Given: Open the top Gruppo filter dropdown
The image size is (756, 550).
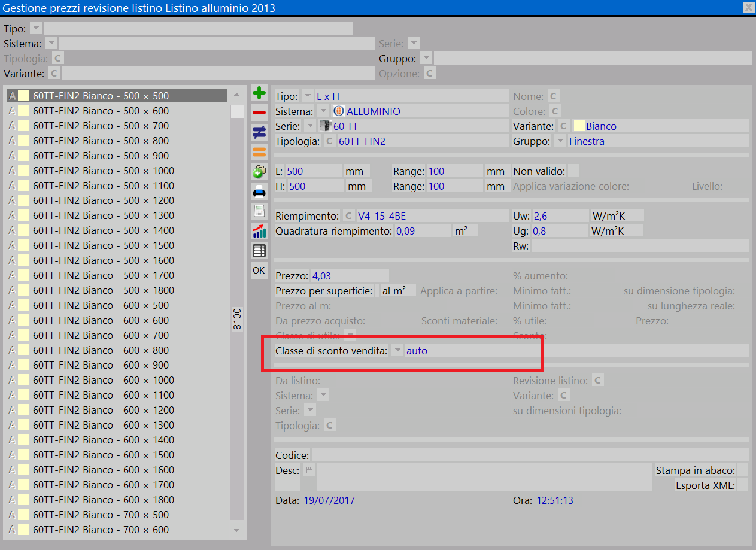Looking at the screenshot, I should pyautogui.click(x=426, y=59).
